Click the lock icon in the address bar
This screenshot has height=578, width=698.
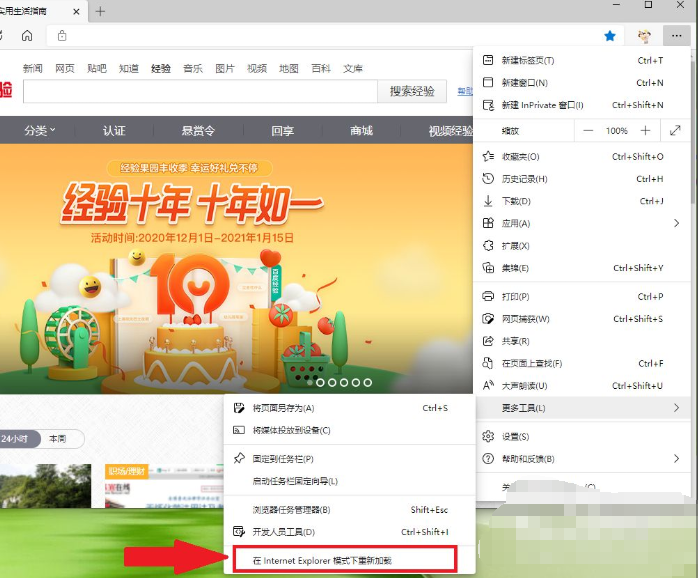click(x=62, y=36)
